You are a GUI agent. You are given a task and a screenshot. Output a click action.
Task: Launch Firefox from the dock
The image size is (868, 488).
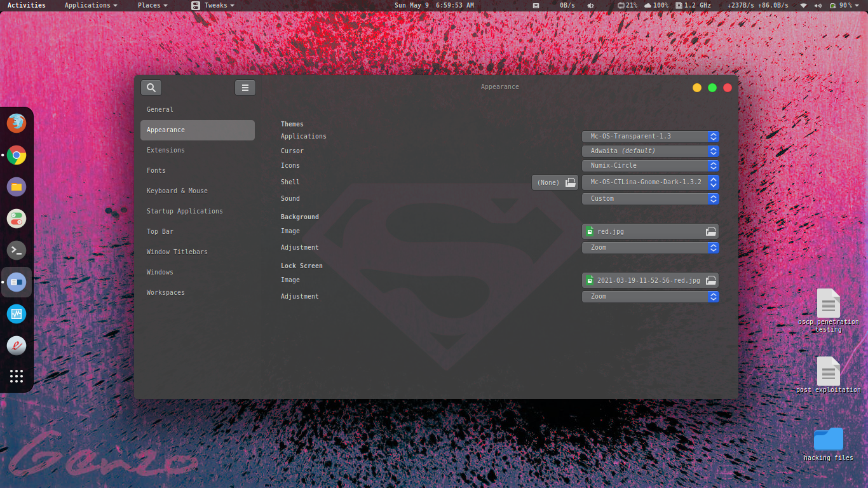(17, 123)
